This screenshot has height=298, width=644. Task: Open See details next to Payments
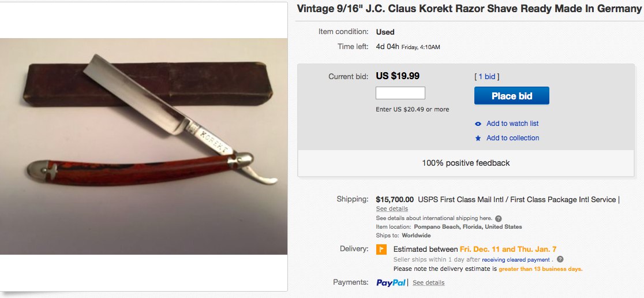(429, 283)
